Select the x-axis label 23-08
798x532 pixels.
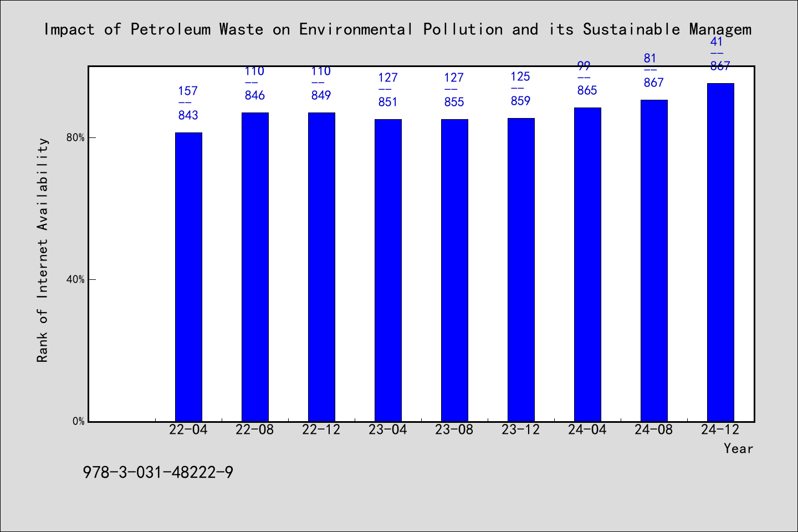click(x=454, y=429)
